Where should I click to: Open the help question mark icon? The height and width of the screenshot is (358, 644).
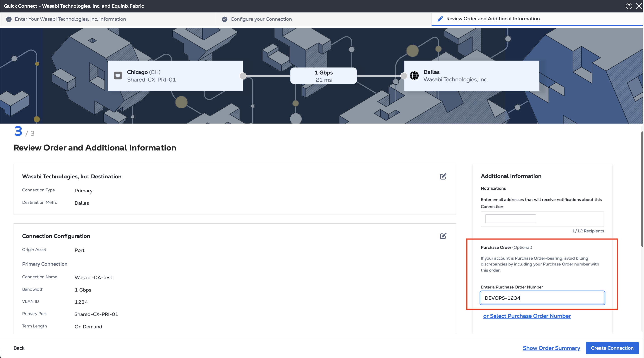[629, 6]
